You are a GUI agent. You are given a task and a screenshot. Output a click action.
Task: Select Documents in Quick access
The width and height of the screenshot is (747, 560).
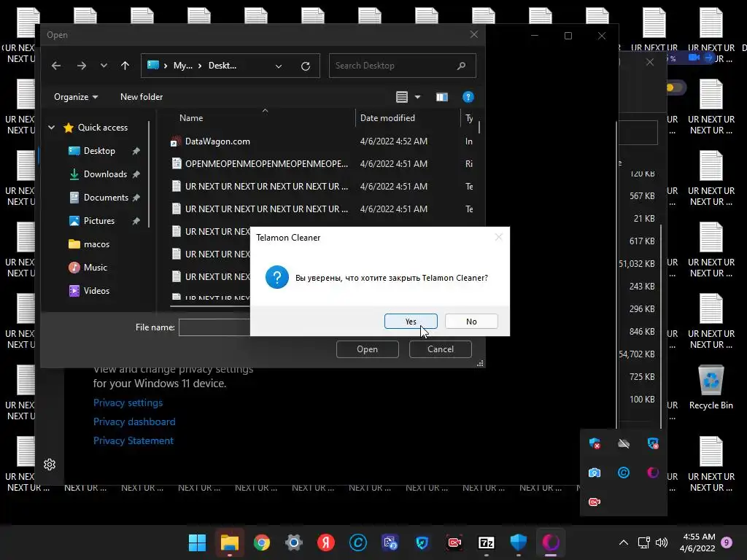click(106, 198)
